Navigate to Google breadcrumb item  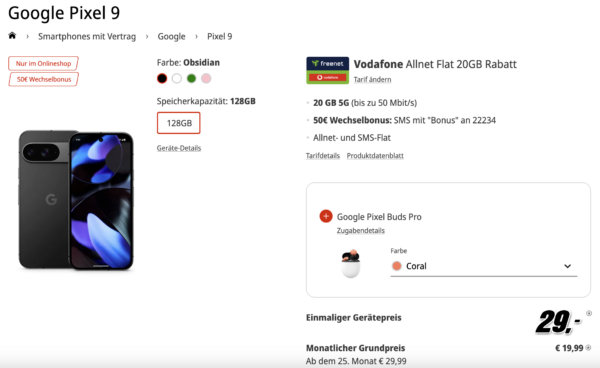pyautogui.click(x=171, y=36)
